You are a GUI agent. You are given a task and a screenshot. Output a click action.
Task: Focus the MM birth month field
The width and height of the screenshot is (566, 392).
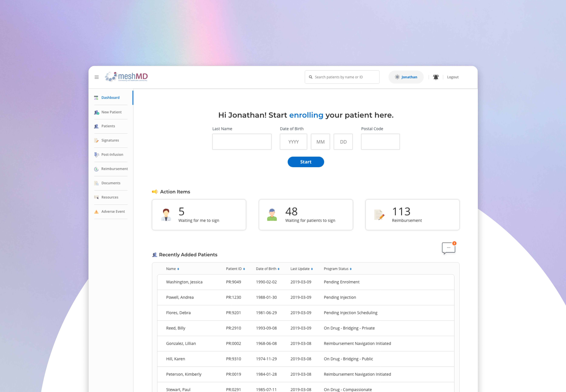[x=320, y=142]
